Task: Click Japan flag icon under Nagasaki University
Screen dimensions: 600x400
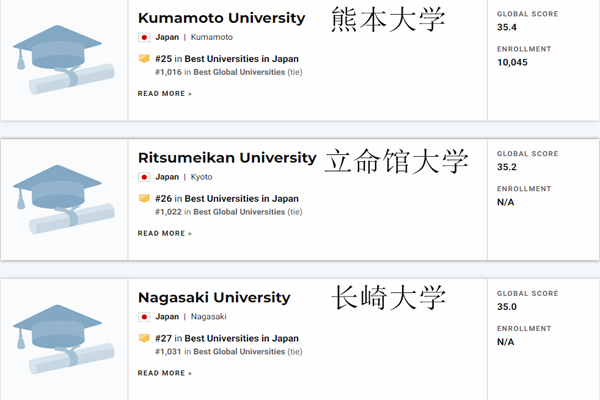Action: [144, 317]
